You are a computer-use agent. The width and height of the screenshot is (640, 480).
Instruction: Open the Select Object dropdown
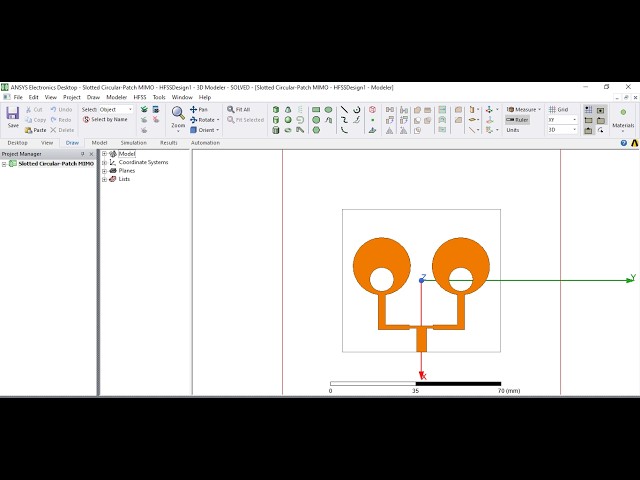click(x=116, y=109)
